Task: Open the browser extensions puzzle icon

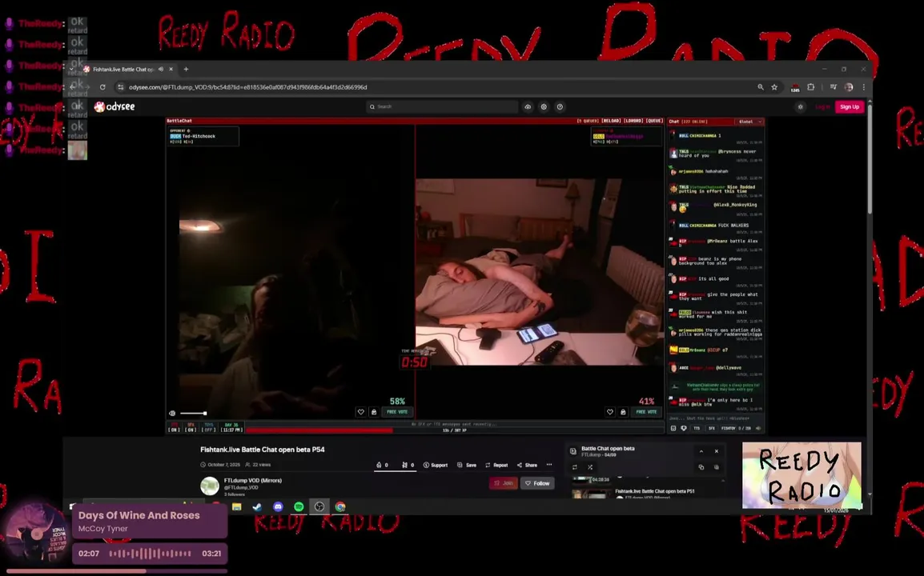Action: 811,87
